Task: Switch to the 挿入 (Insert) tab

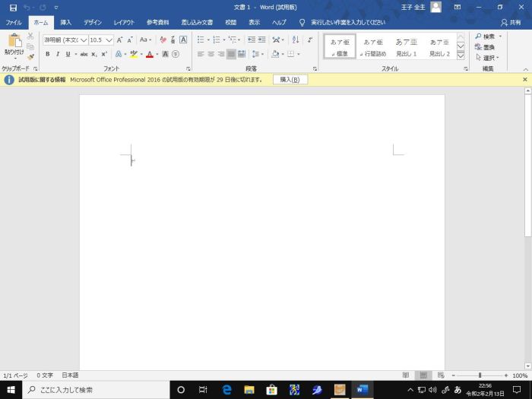Action: [66, 23]
